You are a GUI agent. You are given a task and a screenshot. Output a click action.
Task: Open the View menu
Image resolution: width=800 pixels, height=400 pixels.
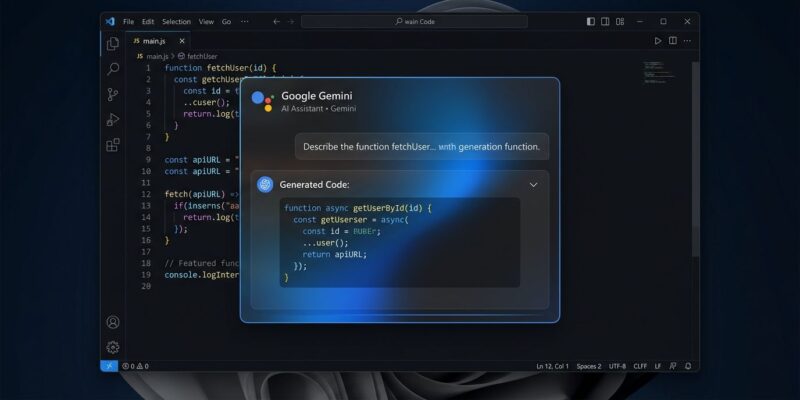206,21
